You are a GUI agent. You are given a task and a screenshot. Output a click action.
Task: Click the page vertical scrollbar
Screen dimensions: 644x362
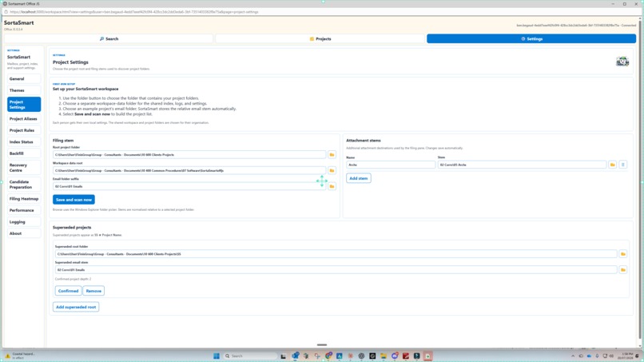click(640, 181)
